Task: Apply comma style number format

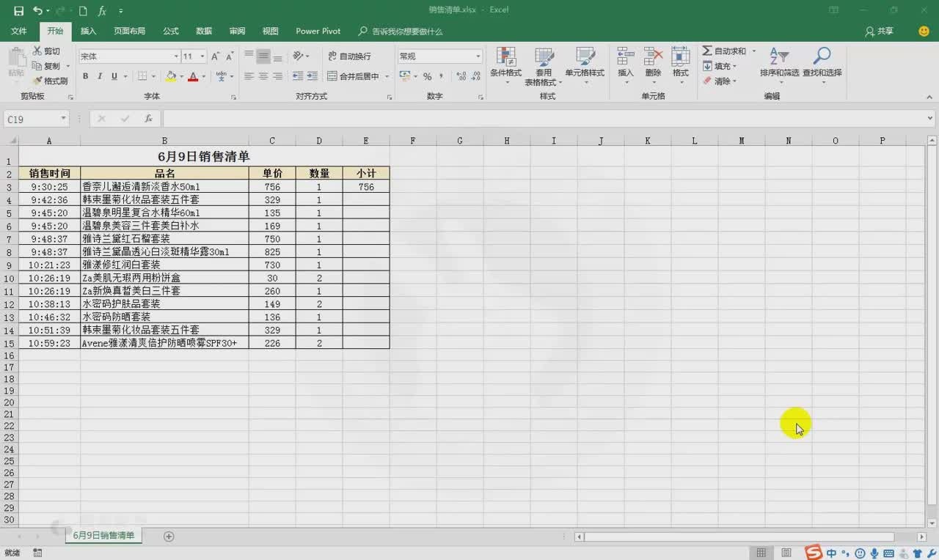Action: click(x=441, y=76)
